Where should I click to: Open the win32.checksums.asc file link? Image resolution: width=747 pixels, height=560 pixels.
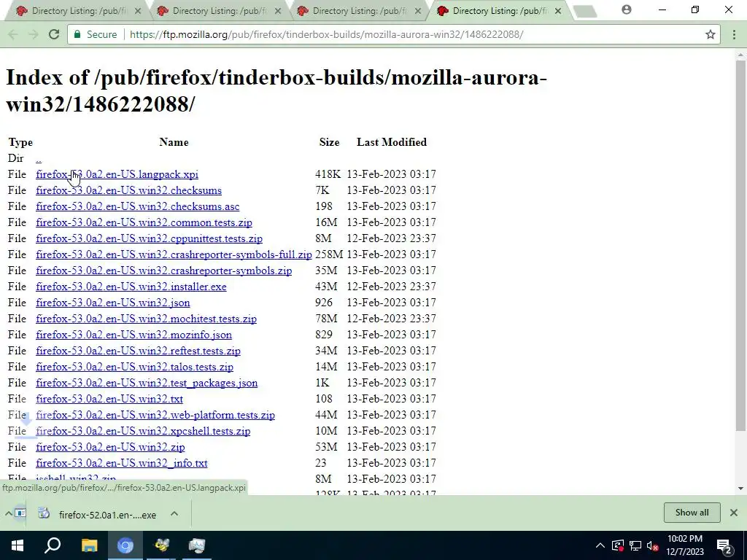pos(138,206)
